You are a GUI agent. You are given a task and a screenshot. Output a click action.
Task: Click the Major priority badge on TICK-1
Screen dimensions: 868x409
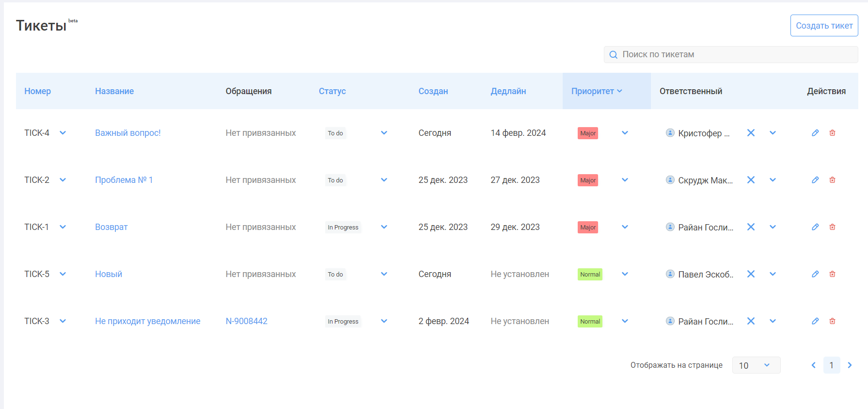pos(587,228)
